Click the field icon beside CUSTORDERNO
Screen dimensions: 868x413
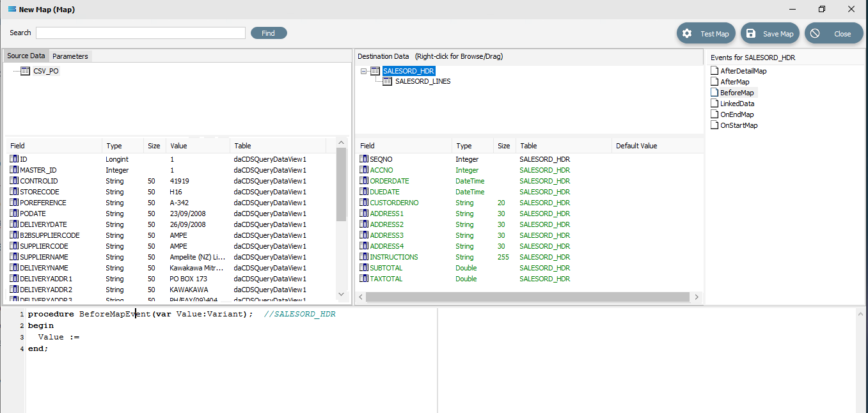[364, 203]
